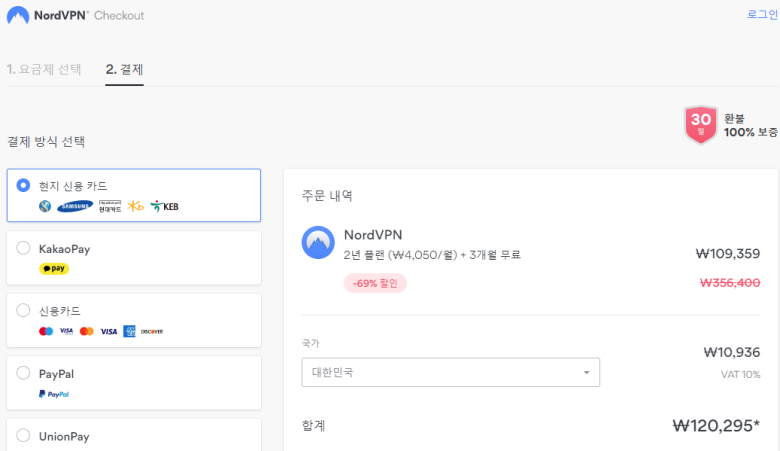Screen dimensions: 780x451
Task: Click the 주문 내역 order summary heading
Action: (327, 195)
